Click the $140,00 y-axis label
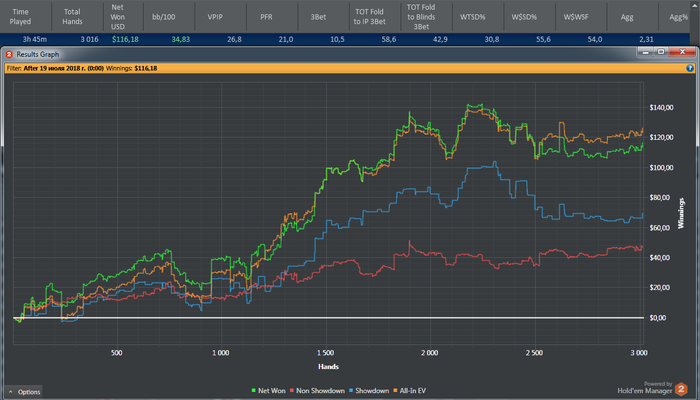 pyautogui.click(x=662, y=108)
